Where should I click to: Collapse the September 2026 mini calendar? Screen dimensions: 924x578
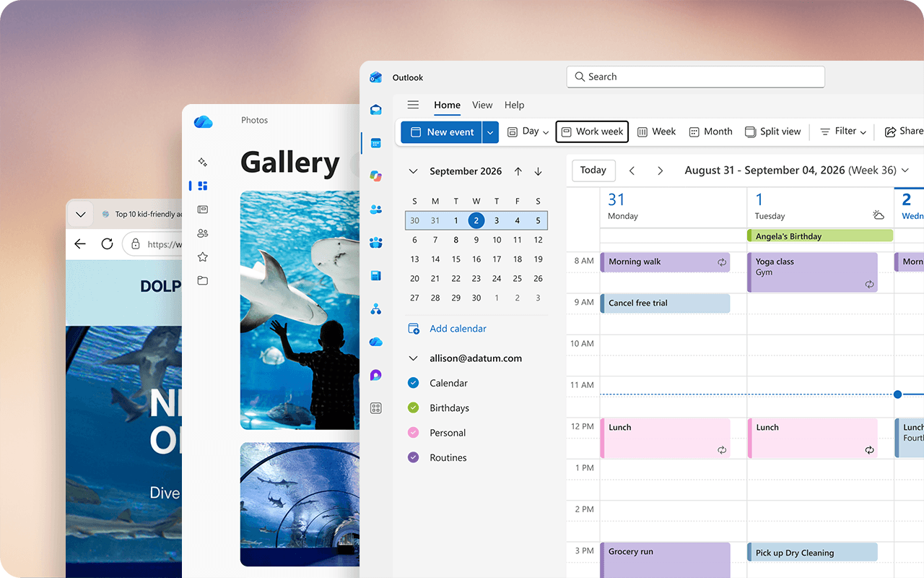coord(413,171)
